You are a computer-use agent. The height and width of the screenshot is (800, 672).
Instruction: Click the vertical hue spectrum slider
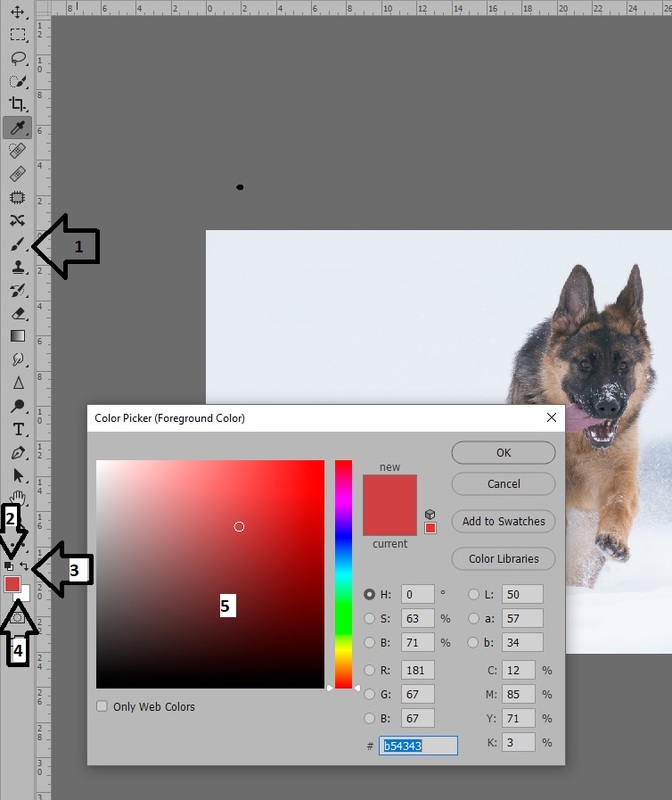pos(343,574)
